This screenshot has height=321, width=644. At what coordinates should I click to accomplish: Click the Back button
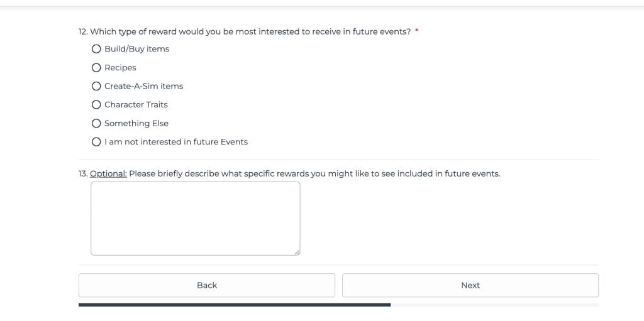click(206, 285)
